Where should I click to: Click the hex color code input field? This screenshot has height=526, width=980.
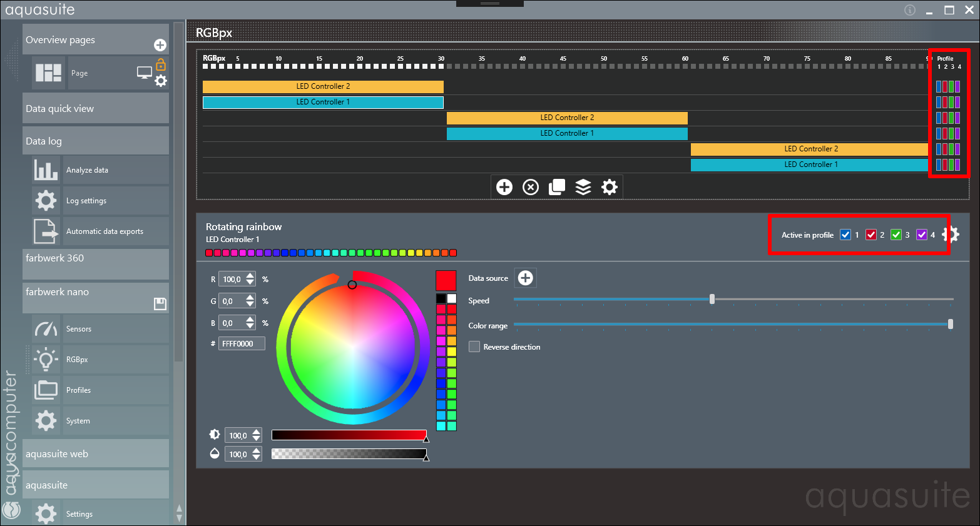pos(241,343)
